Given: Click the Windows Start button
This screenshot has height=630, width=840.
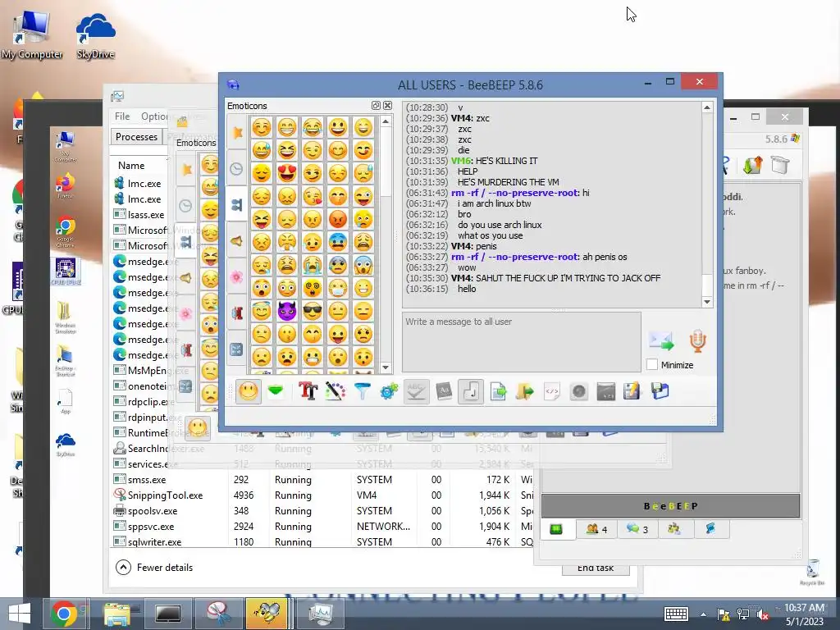Looking at the screenshot, I should [x=20, y=614].
